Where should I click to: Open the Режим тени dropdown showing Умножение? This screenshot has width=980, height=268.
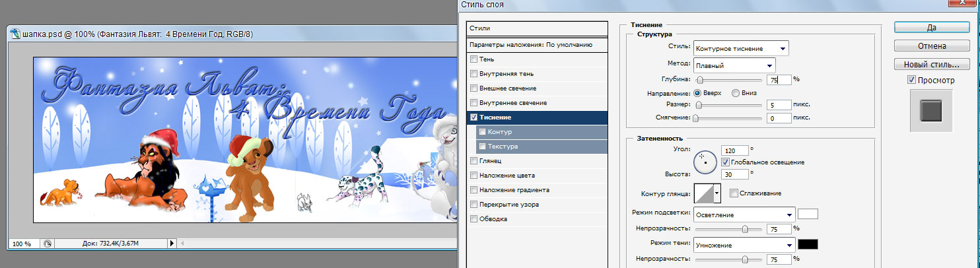[x=744, y=244]
